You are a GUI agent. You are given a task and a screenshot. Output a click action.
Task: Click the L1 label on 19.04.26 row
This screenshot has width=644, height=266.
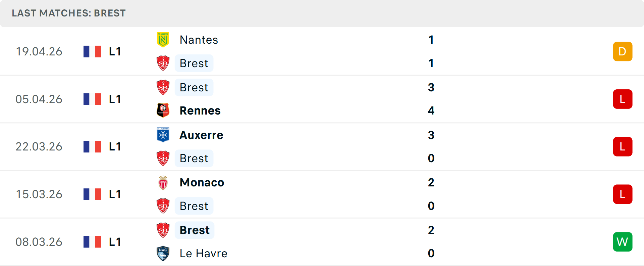[115, 51]
